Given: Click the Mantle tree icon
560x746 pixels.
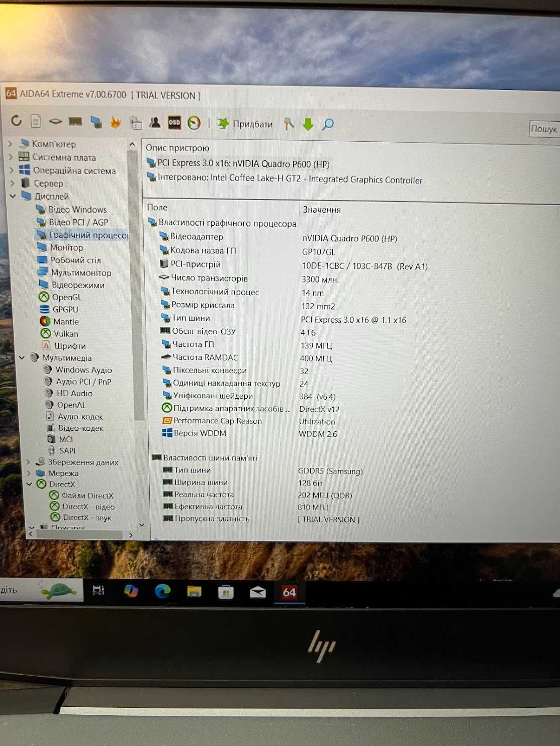Looking at the screenshot, I should (x=45, y=321).
